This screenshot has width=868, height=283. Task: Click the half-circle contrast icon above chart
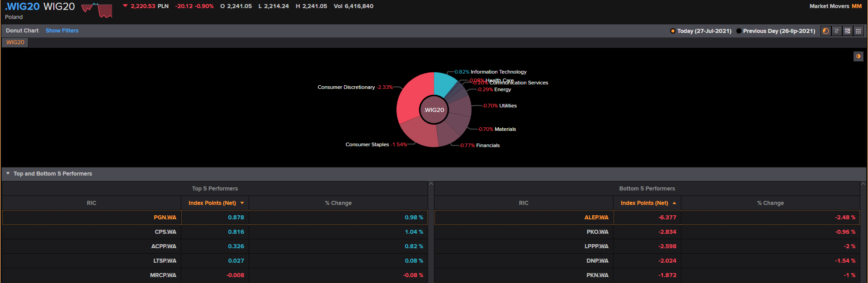pos(858,56)
